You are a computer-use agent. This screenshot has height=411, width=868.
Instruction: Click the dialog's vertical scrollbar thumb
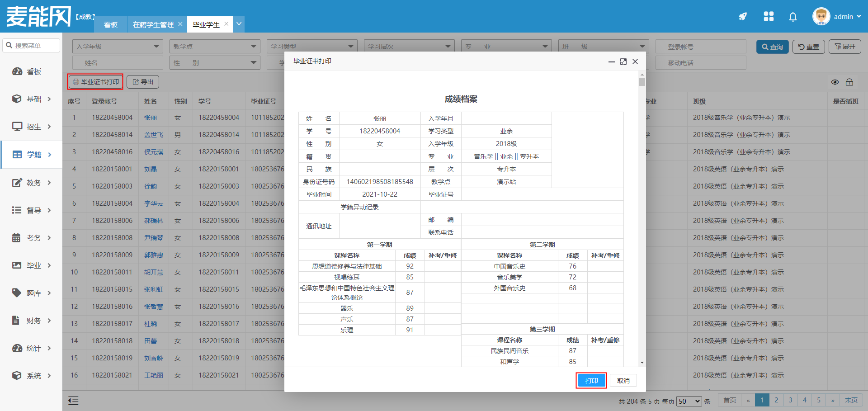pos(642,82)
